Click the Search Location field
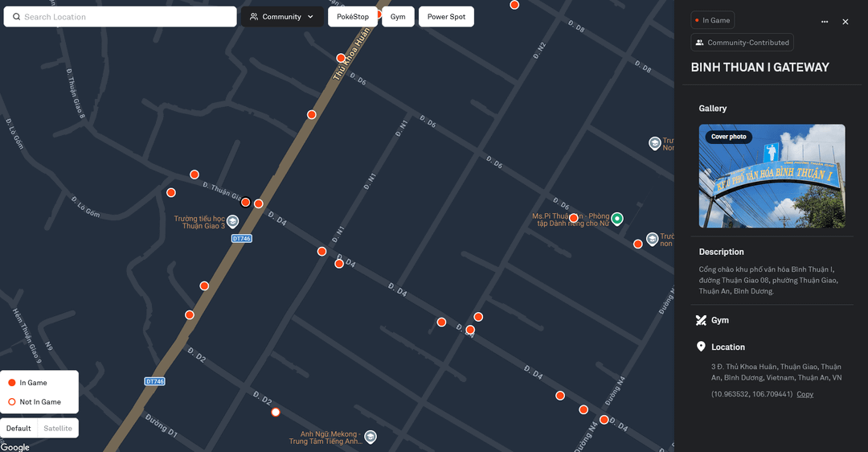Screen dimensions: 868x452 tap(121, 17)
